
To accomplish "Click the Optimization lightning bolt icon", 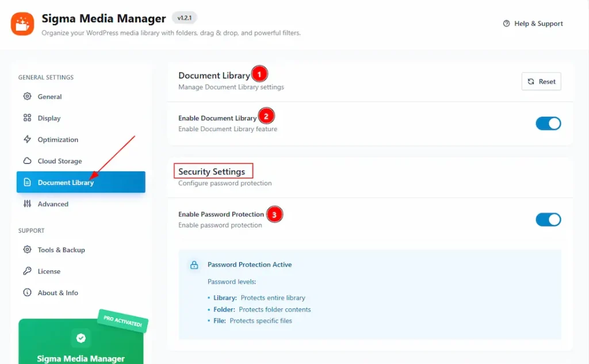I will 27,140.
